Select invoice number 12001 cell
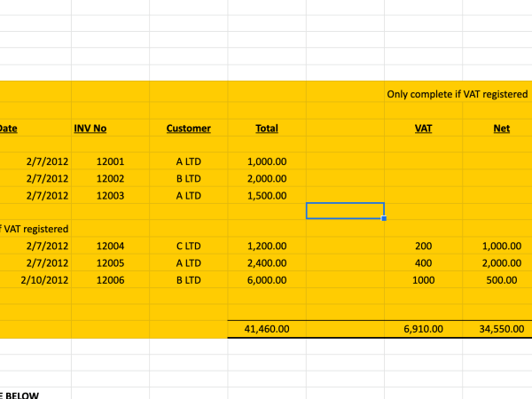 point(110,161)
